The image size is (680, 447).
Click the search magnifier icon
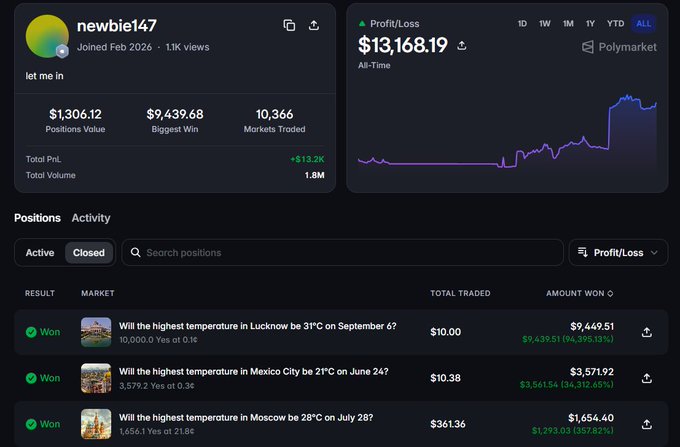(135, 252)
